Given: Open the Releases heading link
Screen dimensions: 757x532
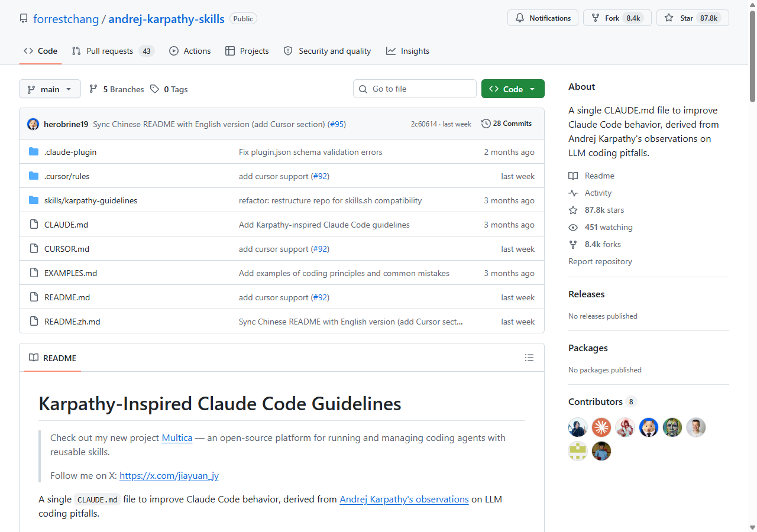Looking at the screenshot, I should 587,294.
